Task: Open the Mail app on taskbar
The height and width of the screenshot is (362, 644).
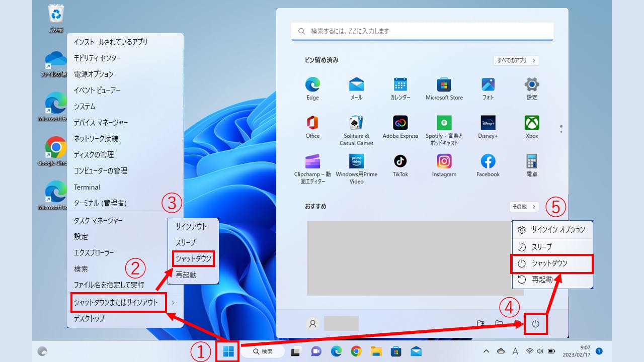Action: coord(416,351)
